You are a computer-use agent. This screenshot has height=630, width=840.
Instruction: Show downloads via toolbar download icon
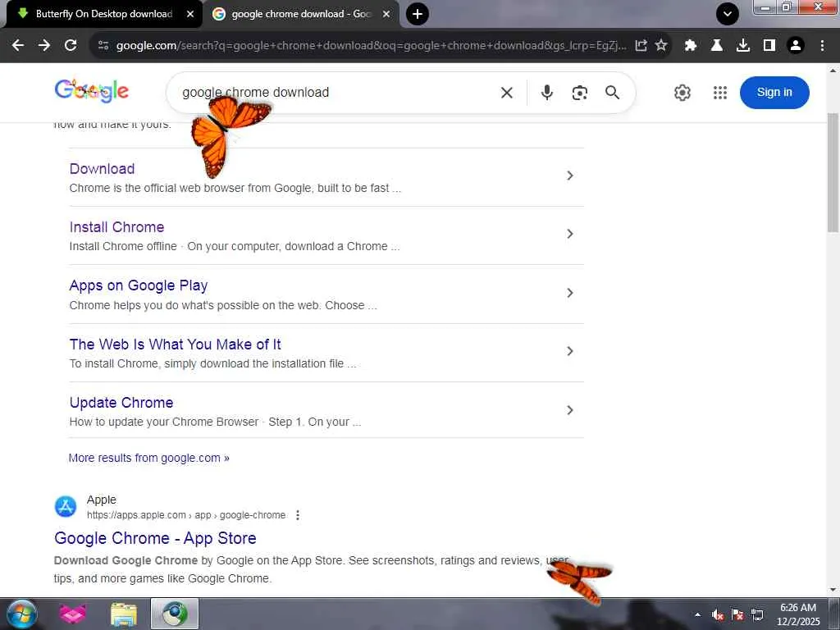click(x=743, y=46)
